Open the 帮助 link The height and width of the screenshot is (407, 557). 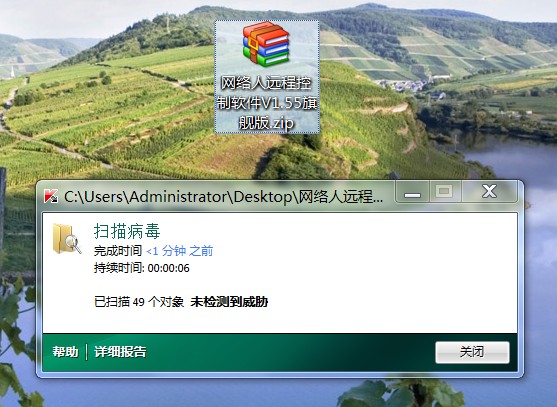[65, 352]
